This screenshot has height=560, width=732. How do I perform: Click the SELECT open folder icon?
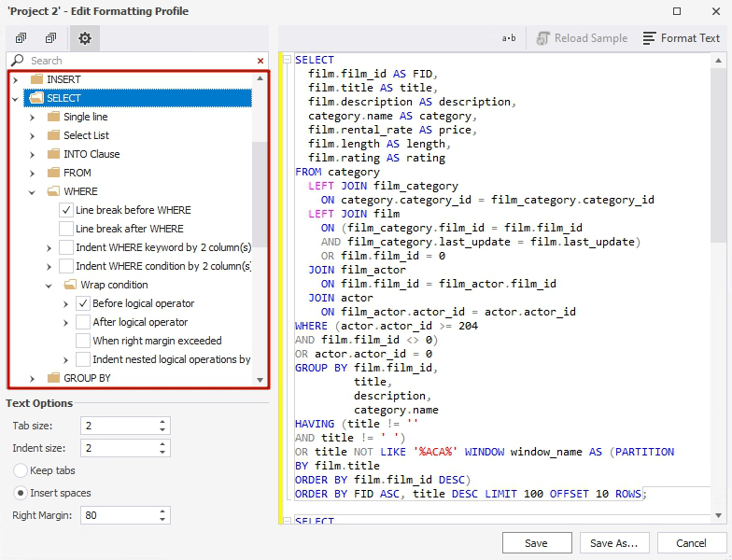click(x=36, y=98)
